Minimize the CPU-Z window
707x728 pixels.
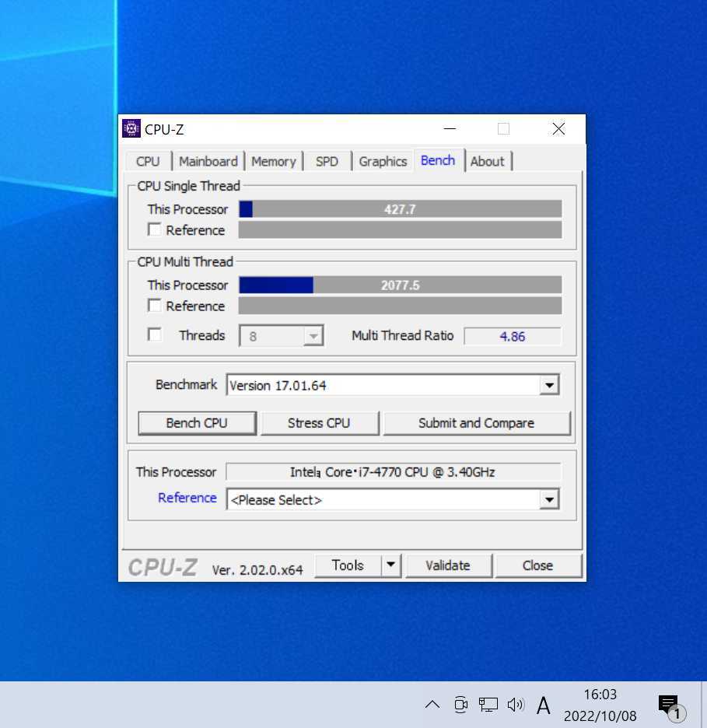point(450,128)
